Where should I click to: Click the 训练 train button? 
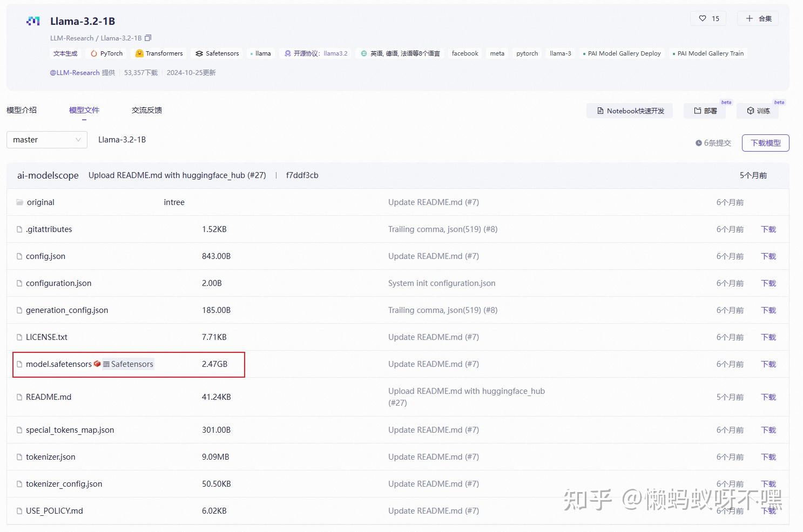pos(758,111)
